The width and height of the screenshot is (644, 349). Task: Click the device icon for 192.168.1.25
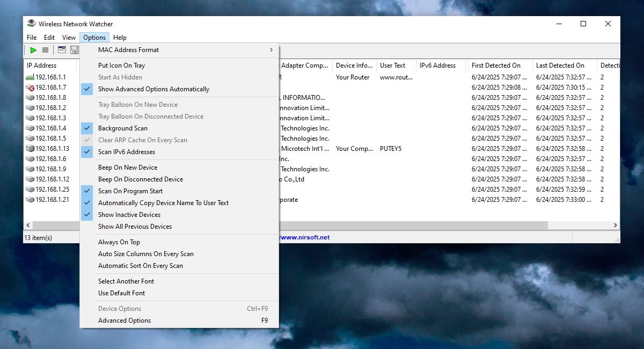(x=30, y=190)
